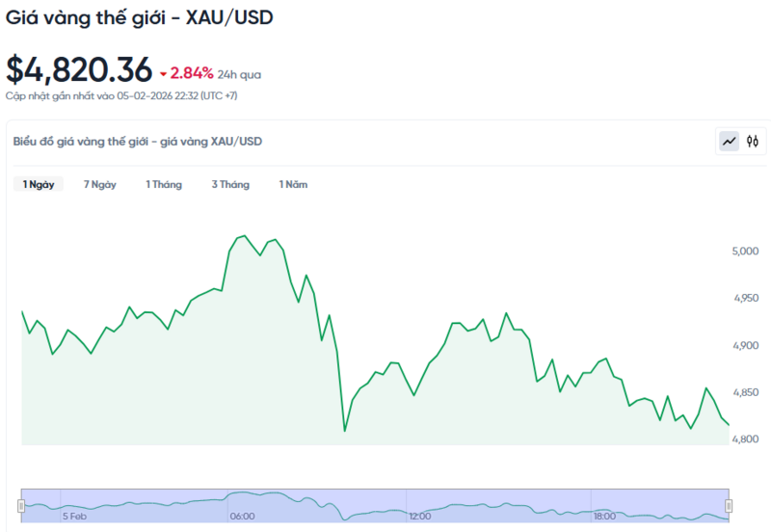This screenshot has height=532, width=771.
Task: Click the $4,820.36 current price
Action: [x=79, y=69]
